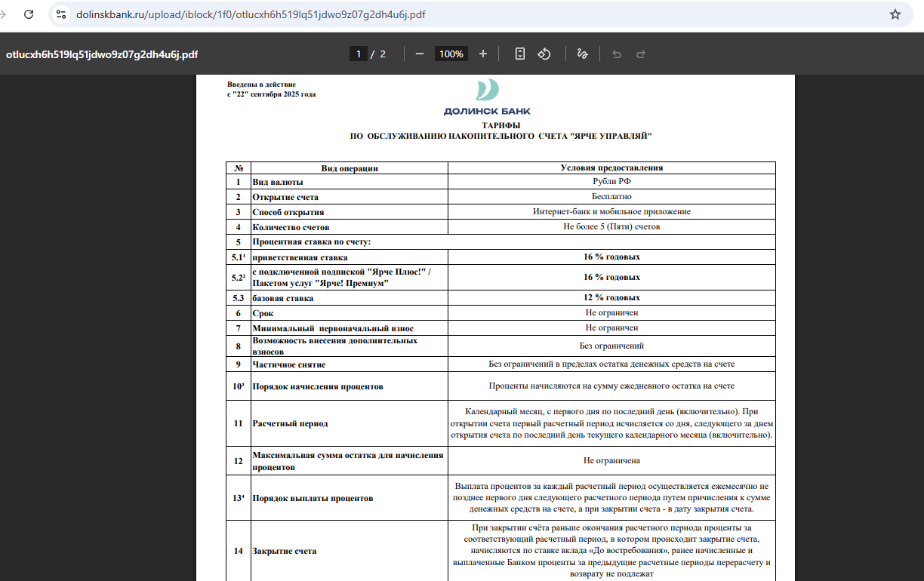Click "Возможность внесения дополнительных взносов" label
The height and width of the screenshot is (581, 924).
[x=334, y=346]
